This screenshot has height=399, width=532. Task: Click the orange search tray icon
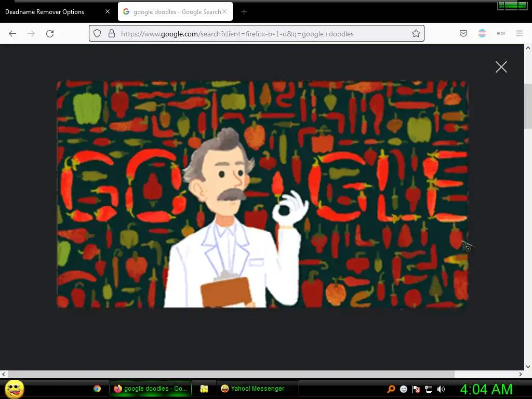pos(391,389)
